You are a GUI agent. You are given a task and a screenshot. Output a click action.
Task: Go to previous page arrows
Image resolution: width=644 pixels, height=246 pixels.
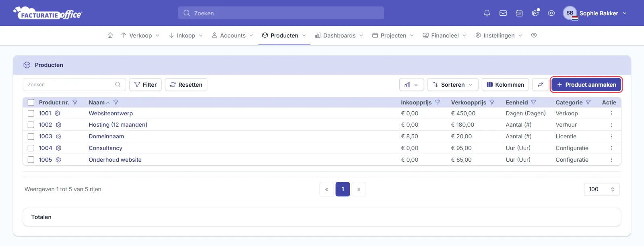[x=326, y=189]
